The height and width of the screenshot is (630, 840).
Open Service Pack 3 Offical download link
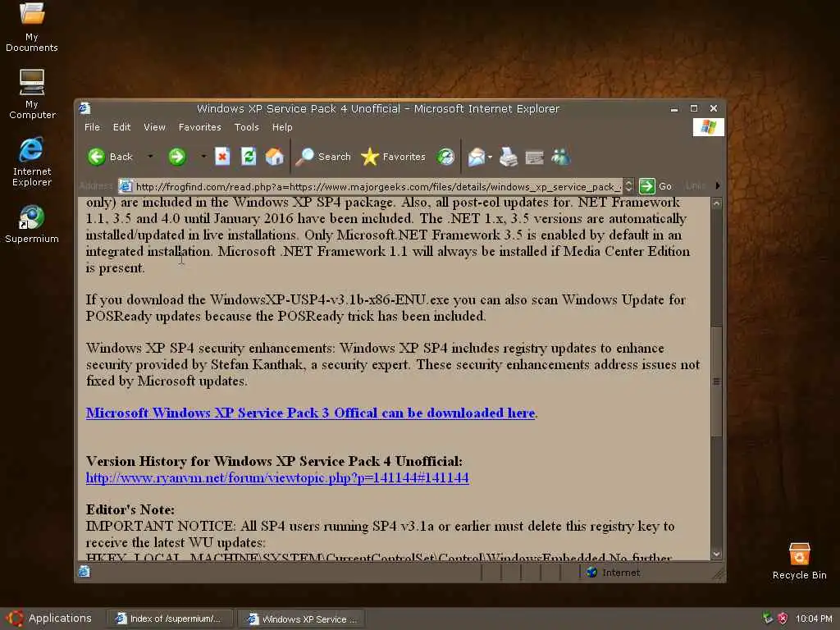[311, 413]
